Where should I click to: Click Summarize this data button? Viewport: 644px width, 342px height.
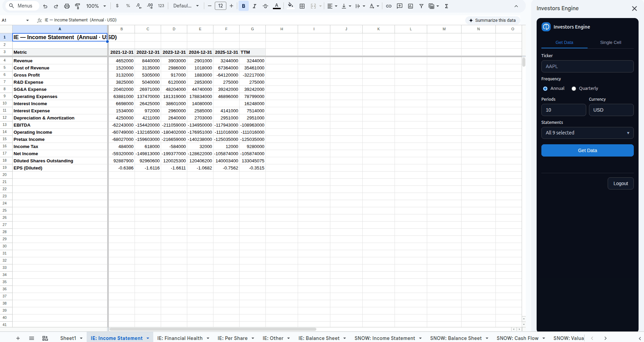[492, 20]
